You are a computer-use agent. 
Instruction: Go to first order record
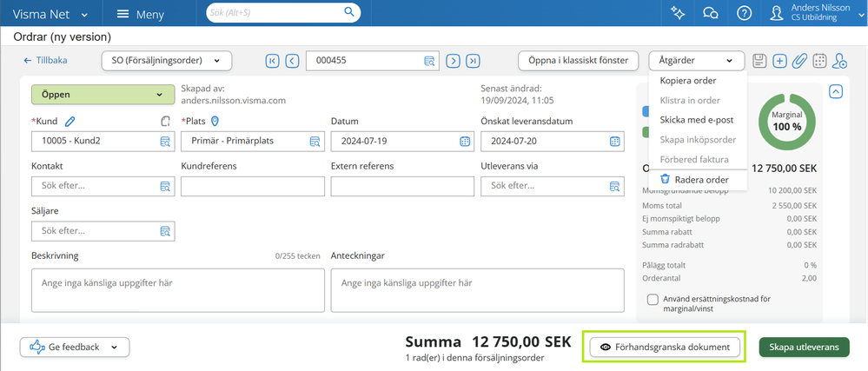(272, 61)
